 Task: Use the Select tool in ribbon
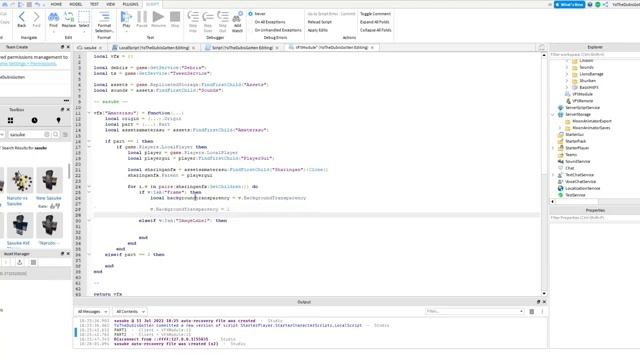click(84, 20)
